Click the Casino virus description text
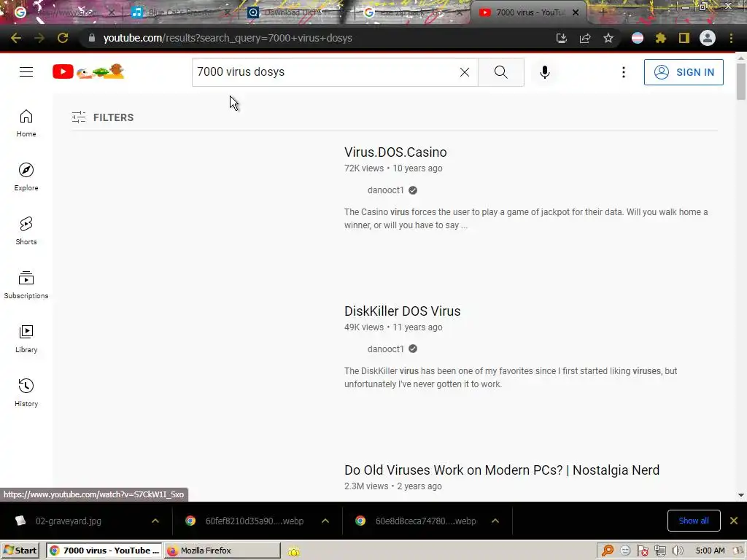The height and width of the screenshot is (560, 747). pos(526,219)
